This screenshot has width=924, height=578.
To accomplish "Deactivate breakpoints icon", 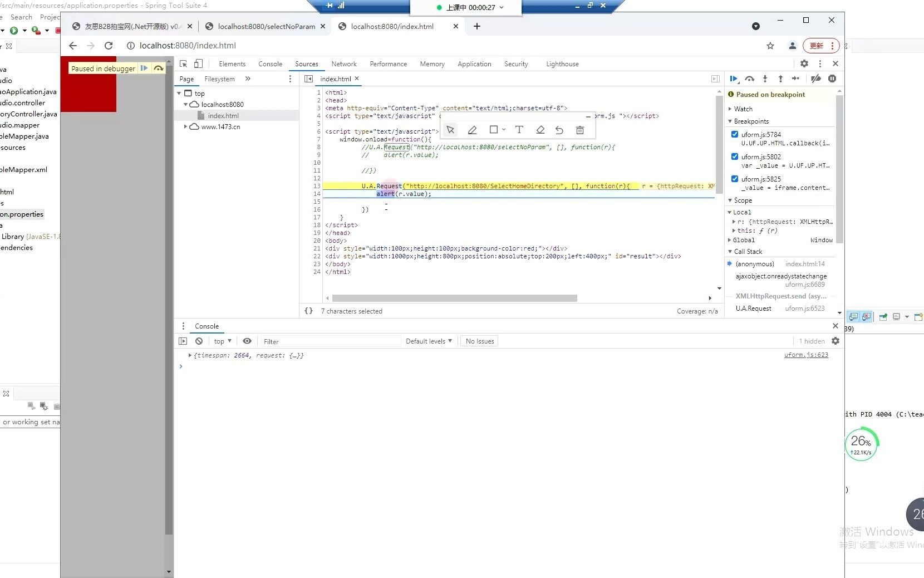I will coord(816,79).
